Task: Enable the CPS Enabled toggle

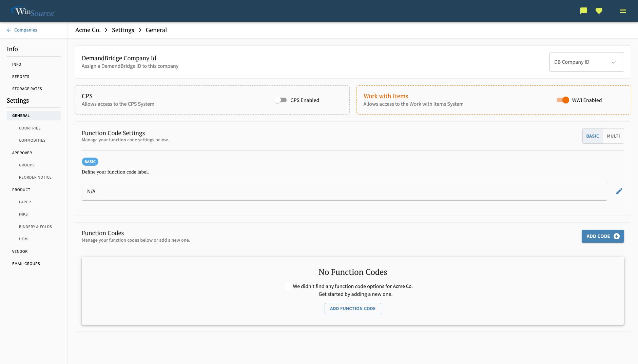Action: point(281,100)
